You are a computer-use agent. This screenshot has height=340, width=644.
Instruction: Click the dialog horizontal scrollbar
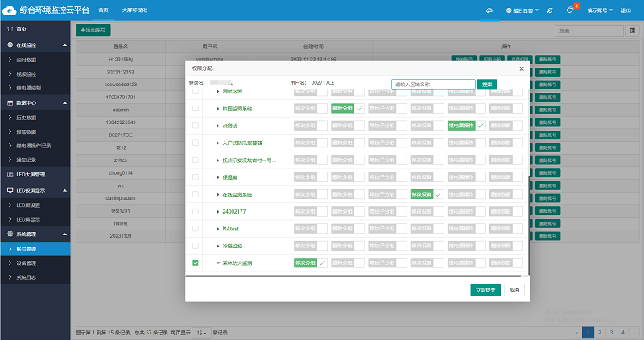point(353,276)
